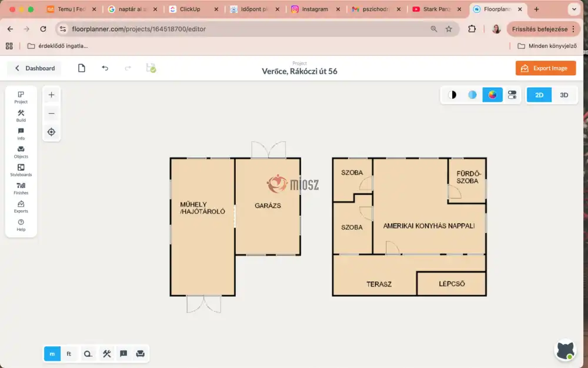Open furniture objects from bottom toolbar
Viewport: 588px width, 368px height.
point(141,354)
